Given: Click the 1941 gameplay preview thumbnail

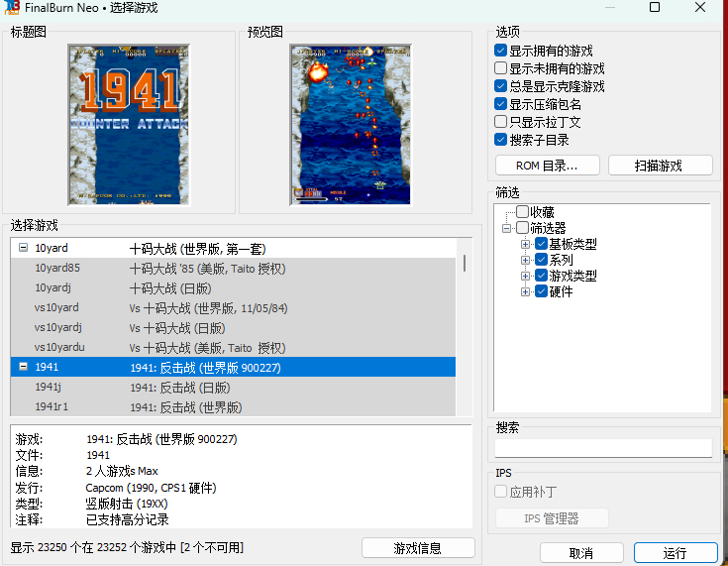Looking at the screenshot, I should tap(351, 125).
